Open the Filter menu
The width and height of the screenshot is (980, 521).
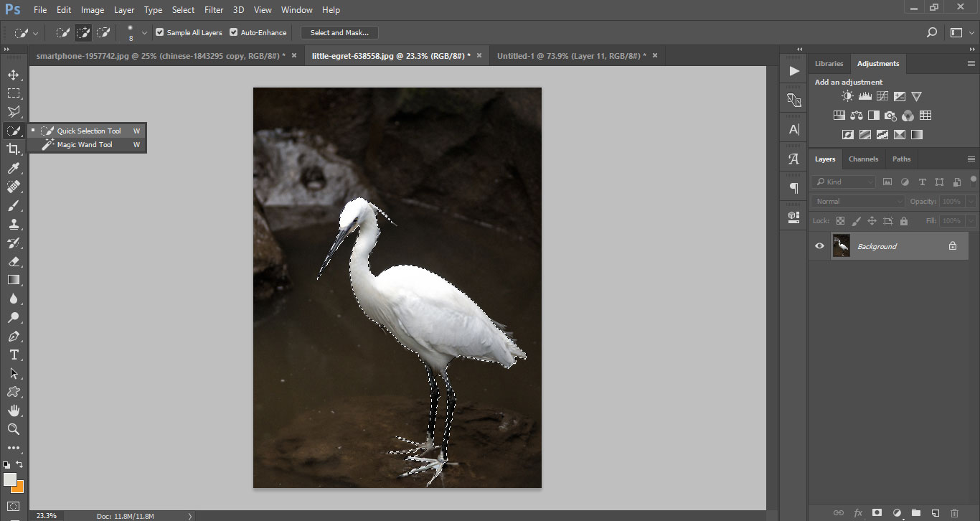[x=214, y=10]
